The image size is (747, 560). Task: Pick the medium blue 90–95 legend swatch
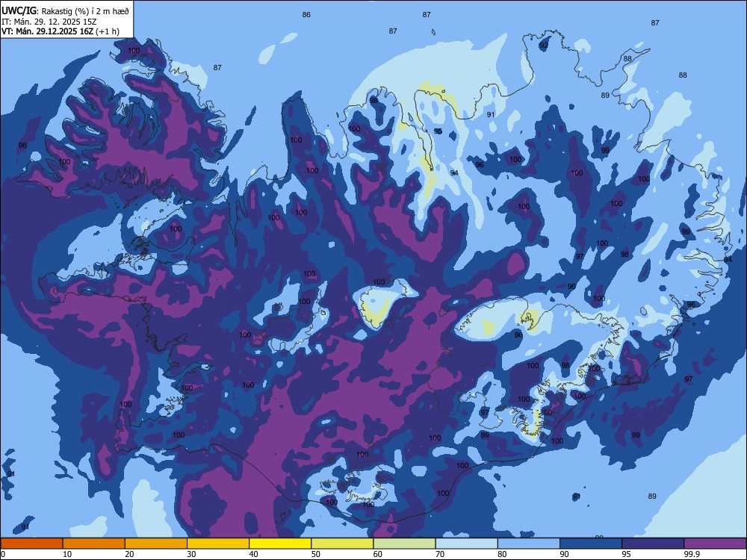(591, 544)
